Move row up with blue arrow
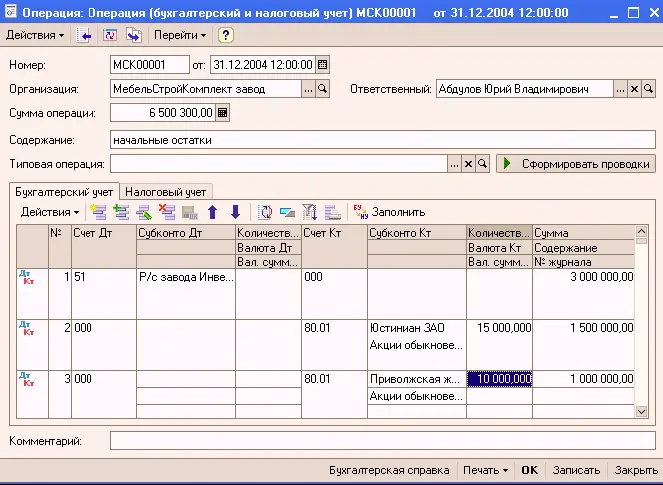Image resolution: width=663 pixels, height=485 pixels. pos(213,212)
